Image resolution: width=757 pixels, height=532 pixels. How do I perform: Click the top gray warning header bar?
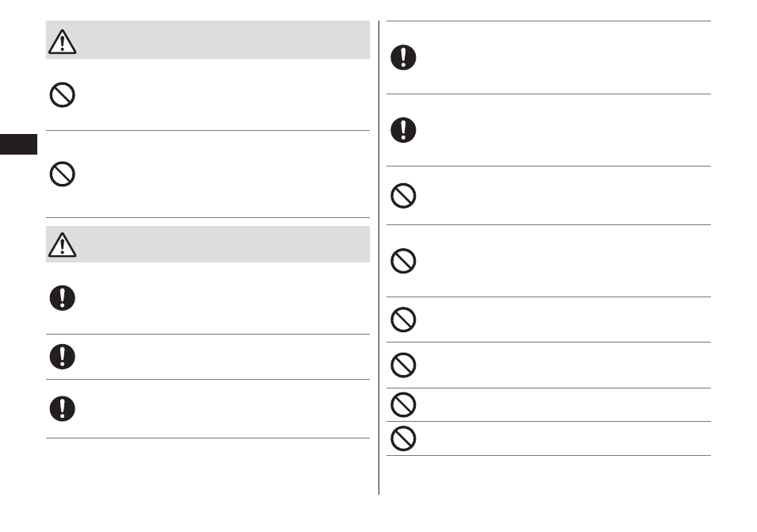(x=208, y=40)
